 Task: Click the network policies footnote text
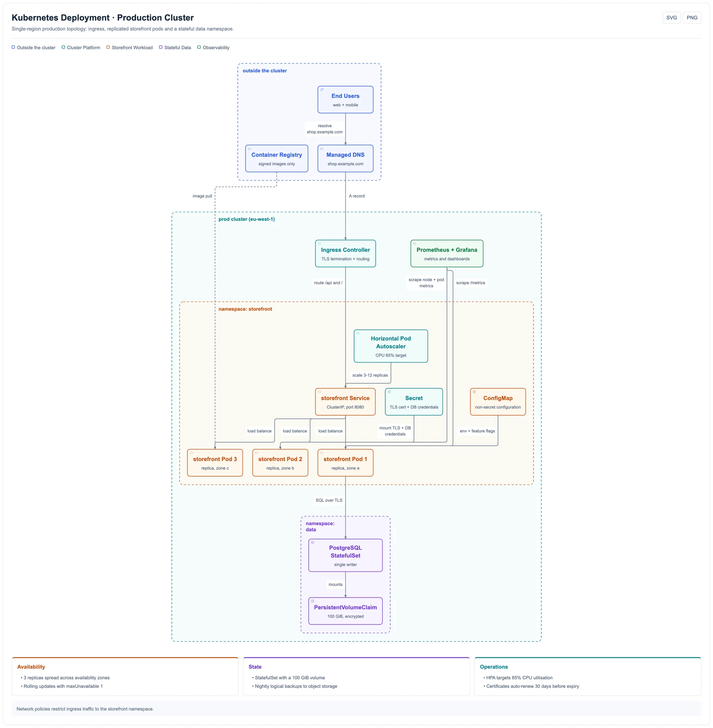(85, 709)
